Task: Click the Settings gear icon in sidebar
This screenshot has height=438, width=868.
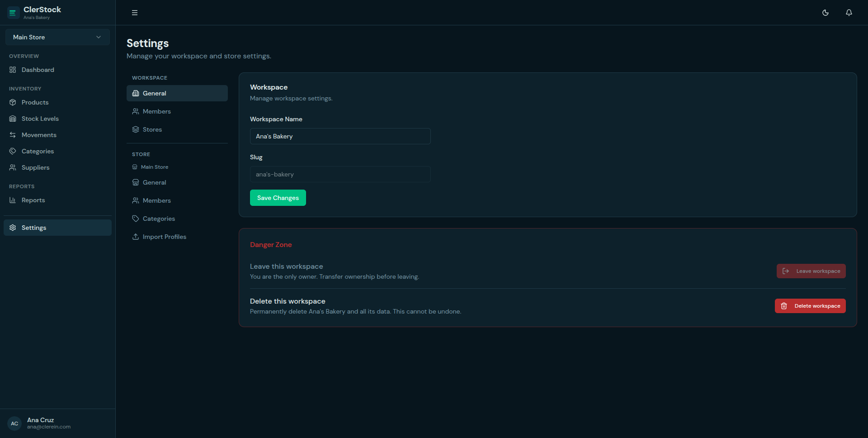Action: coord(13,228)
